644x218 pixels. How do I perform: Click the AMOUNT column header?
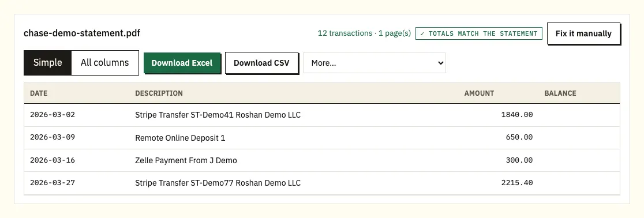[479, 93]
